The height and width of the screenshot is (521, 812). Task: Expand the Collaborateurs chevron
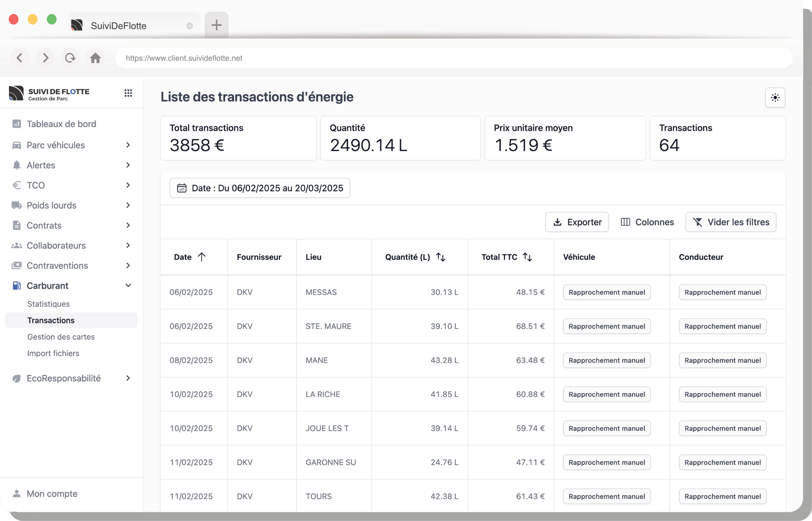[x=128, y=245]
